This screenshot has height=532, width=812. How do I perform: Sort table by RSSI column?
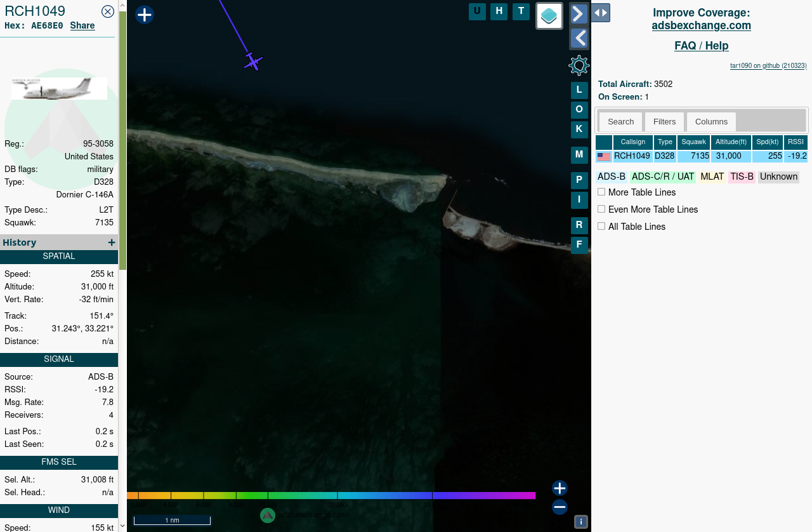tap(796, 142)
